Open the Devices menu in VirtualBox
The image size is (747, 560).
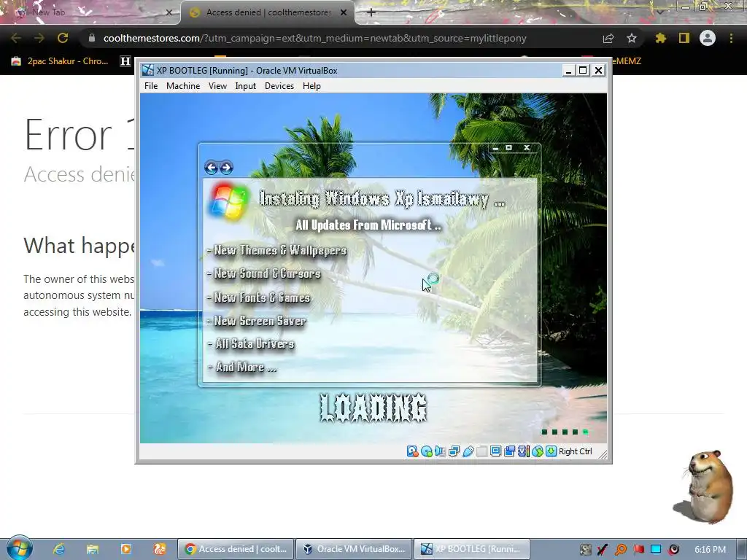coord(279,86)
